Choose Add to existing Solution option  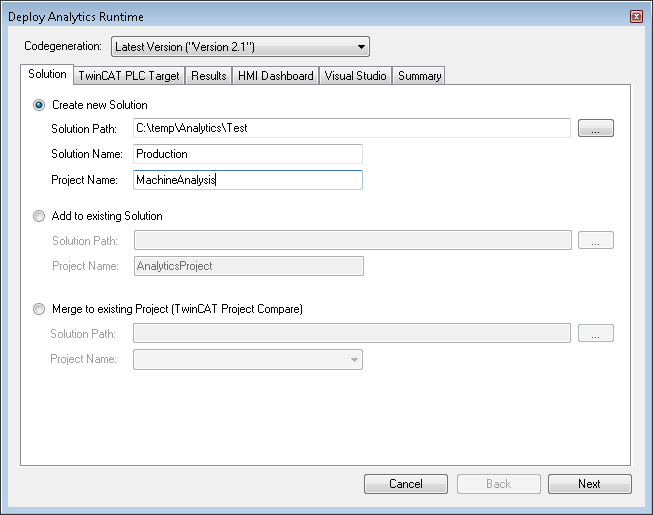[x=39, y=216]
